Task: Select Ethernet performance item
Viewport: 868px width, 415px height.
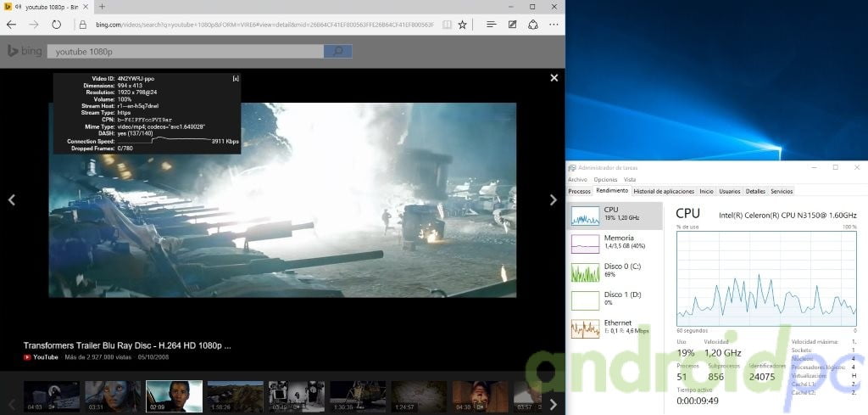Action: point(615,328)
